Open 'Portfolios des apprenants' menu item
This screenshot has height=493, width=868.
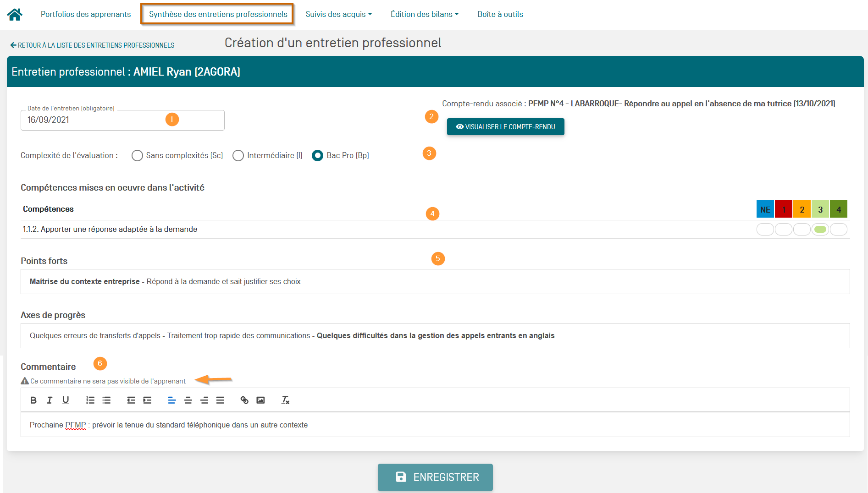tap(86, 14)
